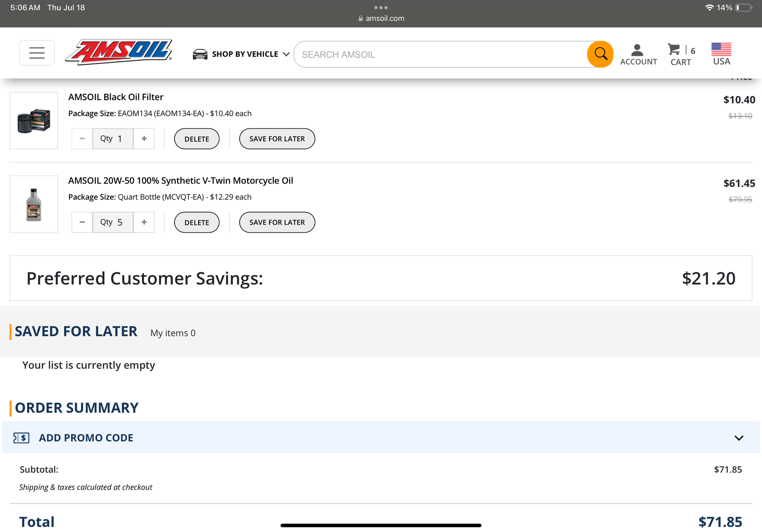Increase oil filter quantity with plus
762x532 pixels.
(x=144, y=139)
